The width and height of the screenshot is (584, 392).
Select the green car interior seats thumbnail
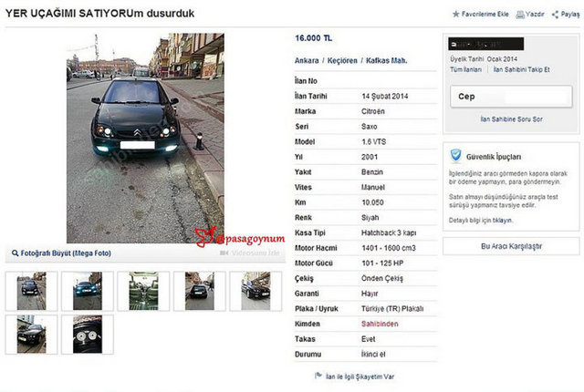(143, 291)
